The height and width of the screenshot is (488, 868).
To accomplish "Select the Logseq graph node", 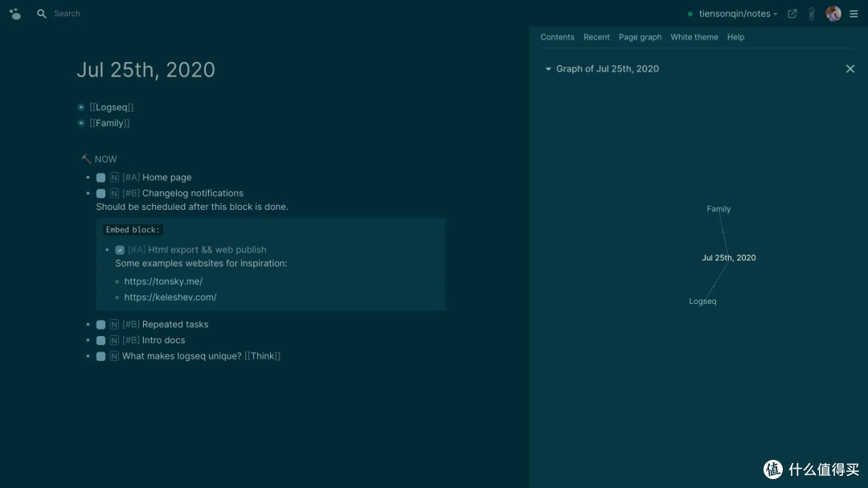I will (702, 301).
